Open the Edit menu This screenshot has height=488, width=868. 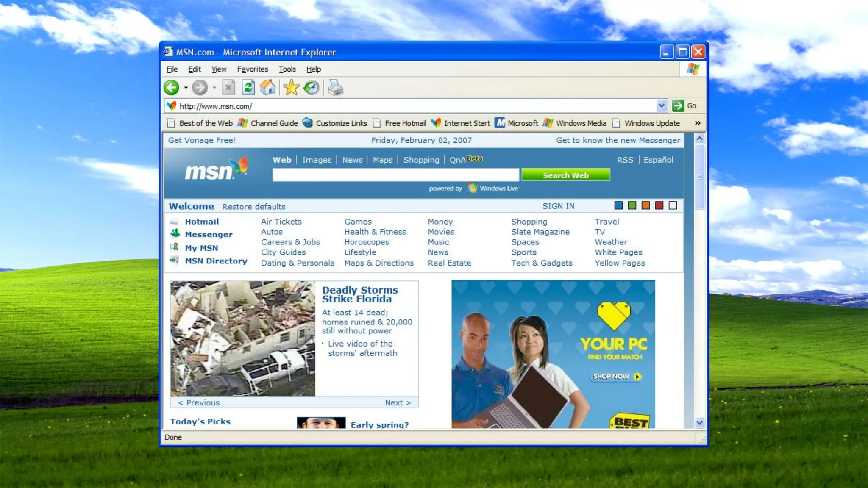(x=195, y=69)
